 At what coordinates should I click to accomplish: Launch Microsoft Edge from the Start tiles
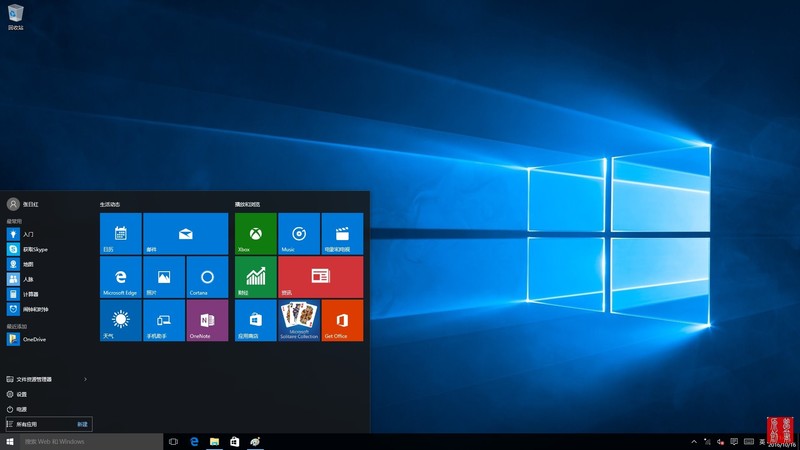click(120, 277)
